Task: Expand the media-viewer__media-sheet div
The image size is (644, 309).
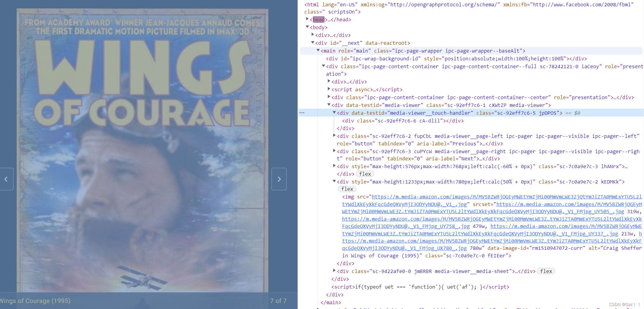Action: click(334, 271)
